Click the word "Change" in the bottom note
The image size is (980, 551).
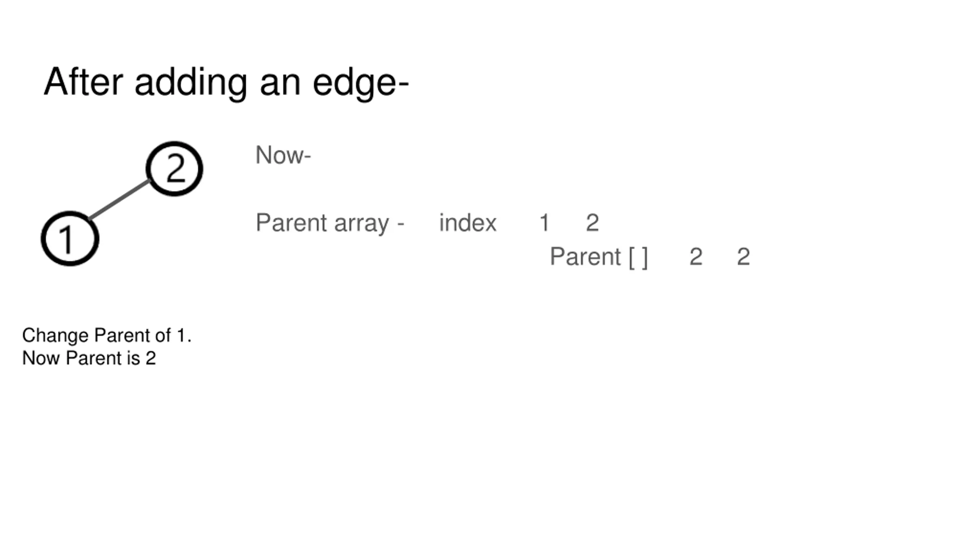pyautogui.click(x=56, y=336)
